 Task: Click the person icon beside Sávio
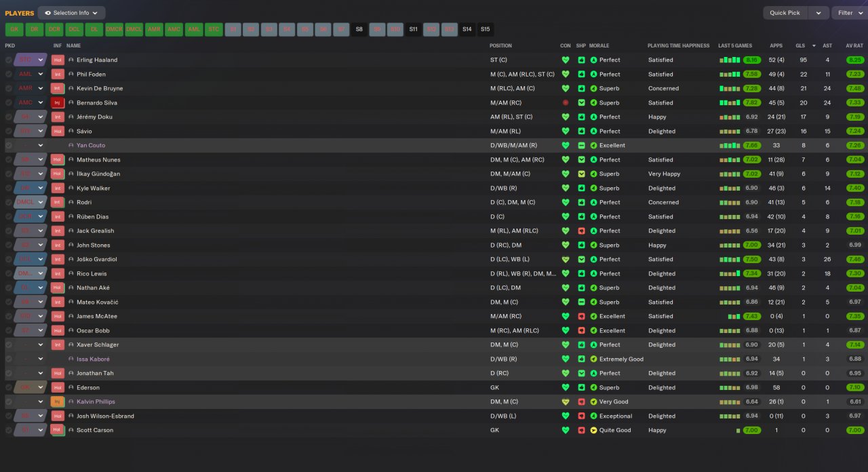71,131
